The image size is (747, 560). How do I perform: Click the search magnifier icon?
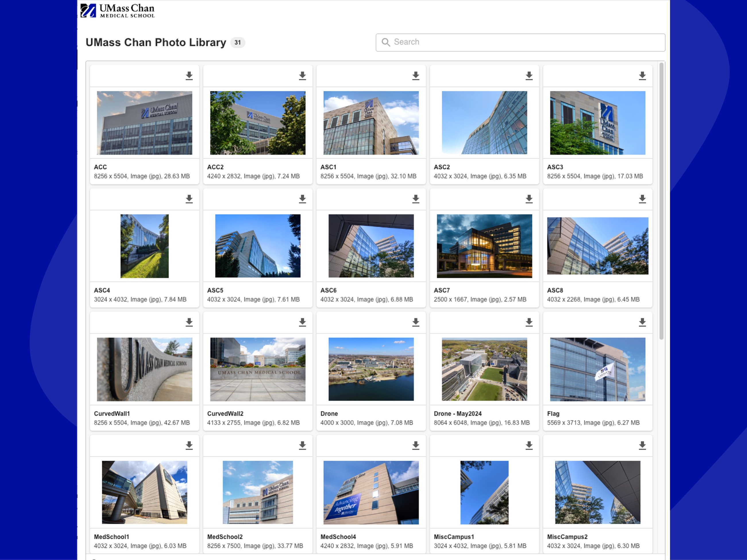point(386,42)
